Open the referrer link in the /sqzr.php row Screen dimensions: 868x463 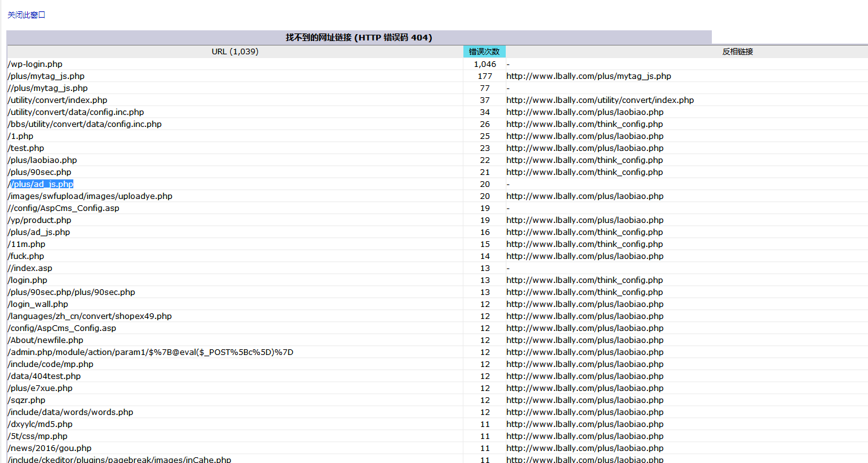585,400
